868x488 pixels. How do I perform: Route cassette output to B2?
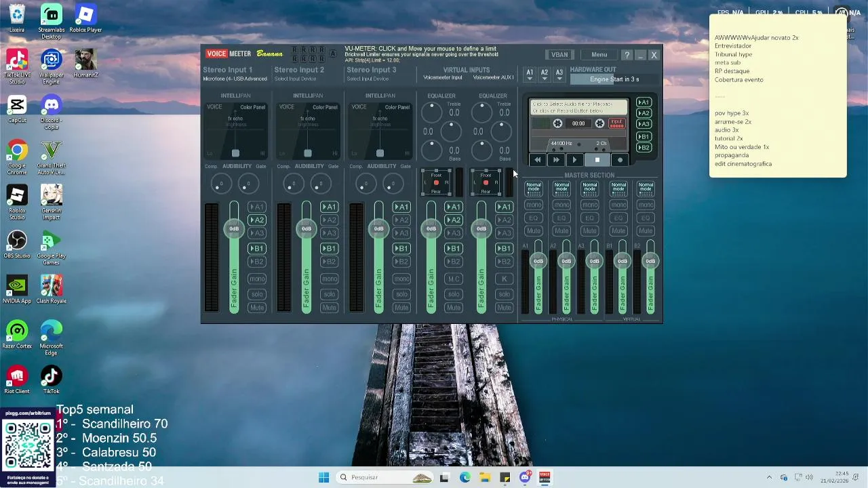(x=644, y=147)
